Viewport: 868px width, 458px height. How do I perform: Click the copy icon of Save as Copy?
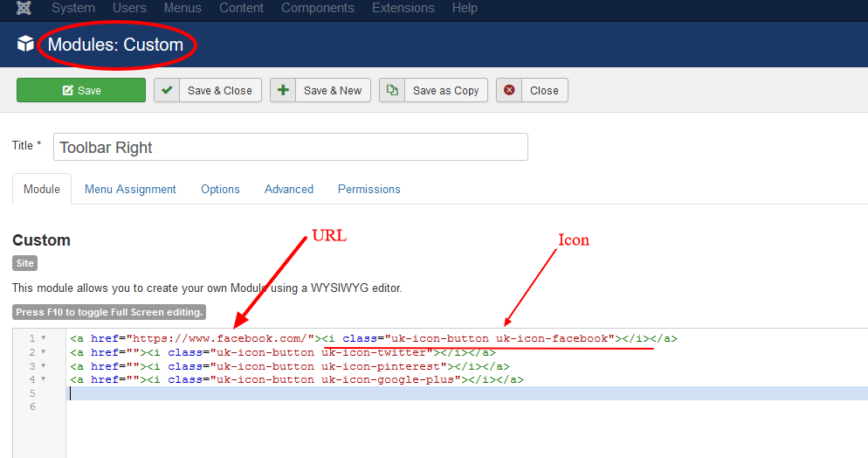[x=392, y=90]
